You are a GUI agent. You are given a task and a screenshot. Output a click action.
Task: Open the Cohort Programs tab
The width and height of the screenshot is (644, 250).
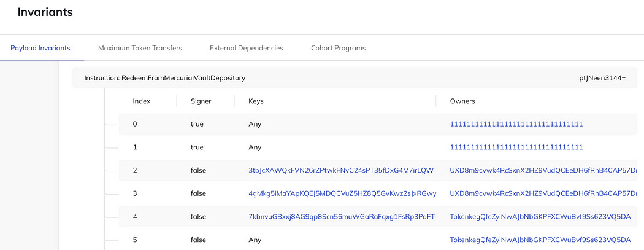point(339,48)
